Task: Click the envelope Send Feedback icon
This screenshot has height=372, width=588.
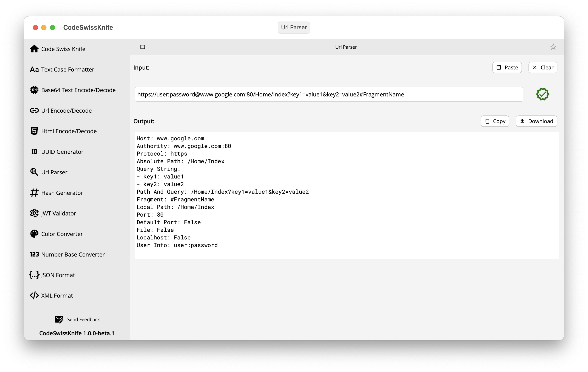Action: pyautogui.click(x=59, y=319)
